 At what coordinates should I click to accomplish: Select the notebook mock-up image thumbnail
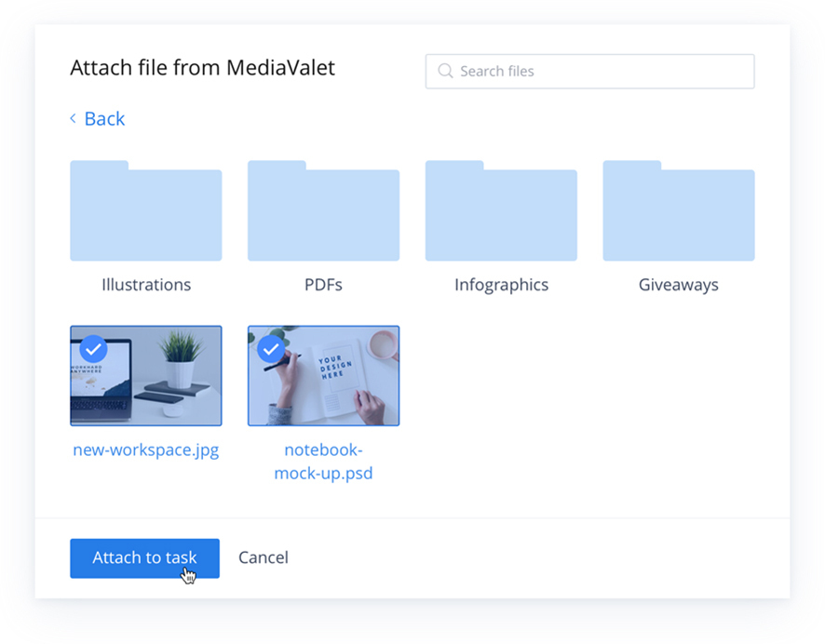(324, 375)
